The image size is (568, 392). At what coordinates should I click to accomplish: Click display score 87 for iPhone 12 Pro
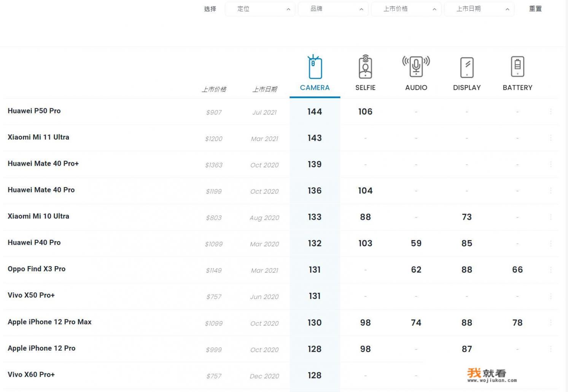click(x=467, y=349)
